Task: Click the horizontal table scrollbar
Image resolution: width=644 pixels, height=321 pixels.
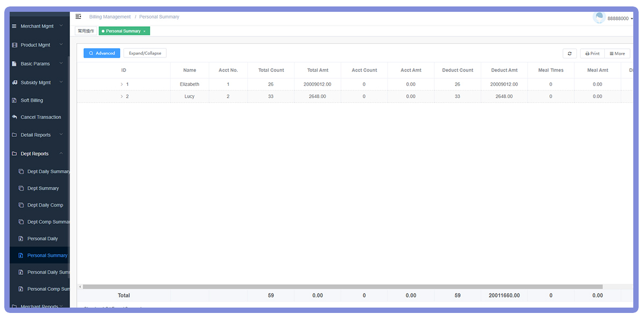Action: 342,287
